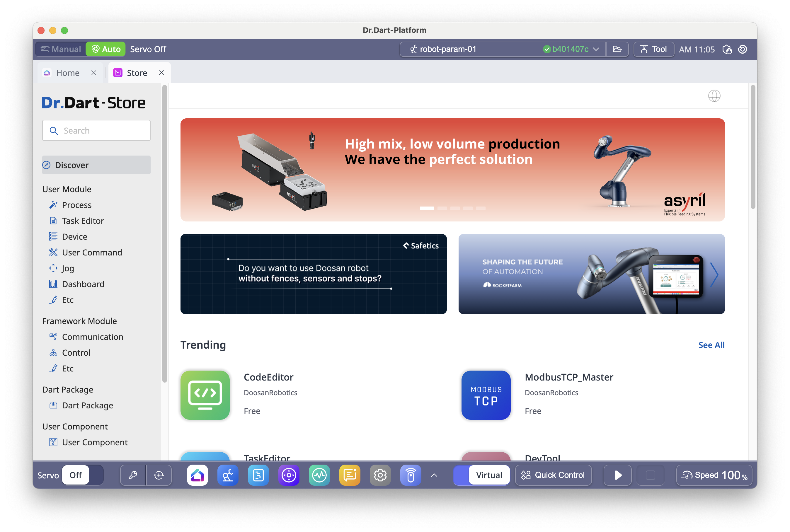
Task: Adjust the Speed 100% control
Action: point(714,475)
